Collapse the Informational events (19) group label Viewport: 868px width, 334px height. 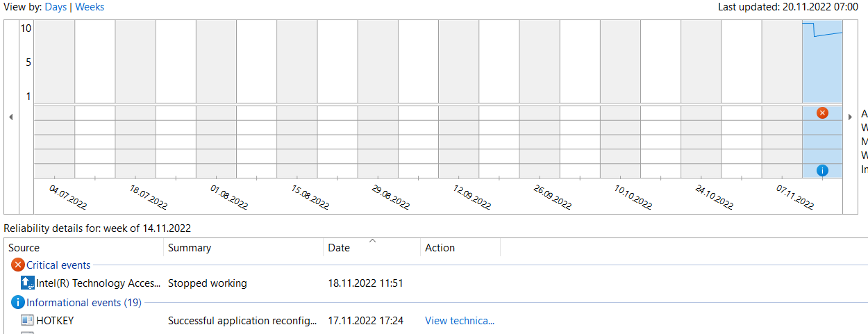tap(83, 303)
